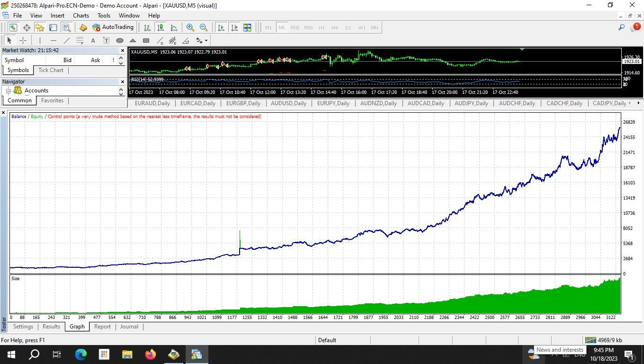Switch timeframe to H1
The height and width of the screenshot is (364, 644).
tap(322, 27)
